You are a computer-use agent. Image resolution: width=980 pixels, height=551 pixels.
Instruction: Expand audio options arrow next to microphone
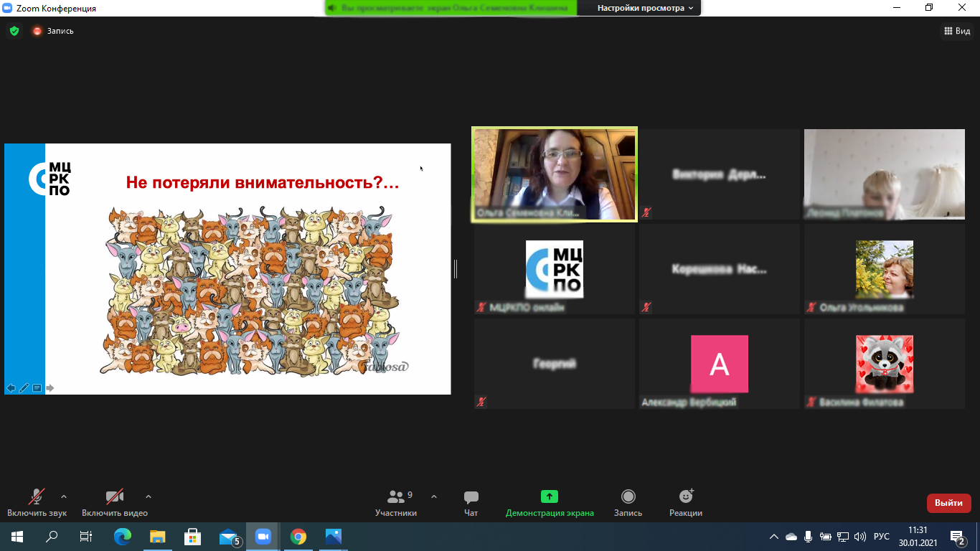[64, 496]
